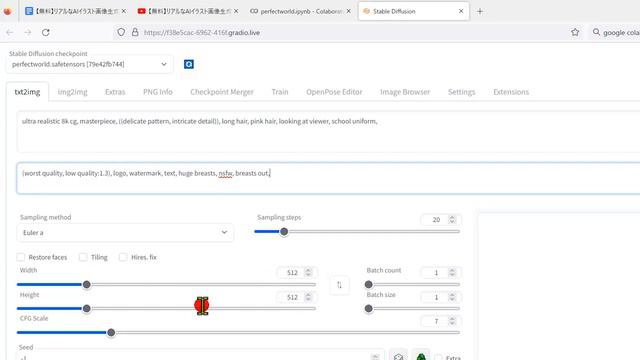Refresh the Stable Diffusion checkpoint list
Viewport: 640px width, 360px height.
tap(189, 64)
